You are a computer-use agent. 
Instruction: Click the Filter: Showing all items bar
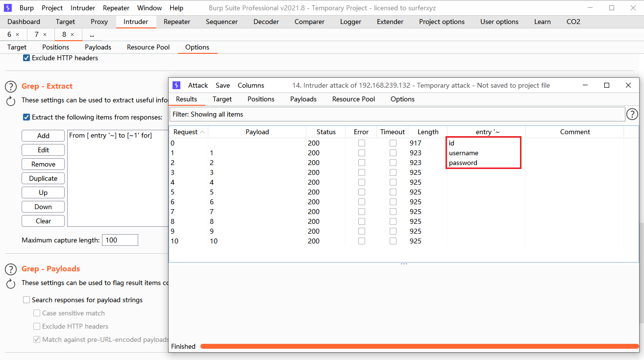(397, 114)
